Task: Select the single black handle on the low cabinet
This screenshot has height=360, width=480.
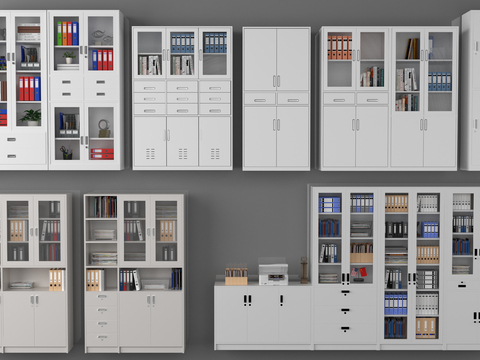Action: pyautogui.click(x=281, y=300)
